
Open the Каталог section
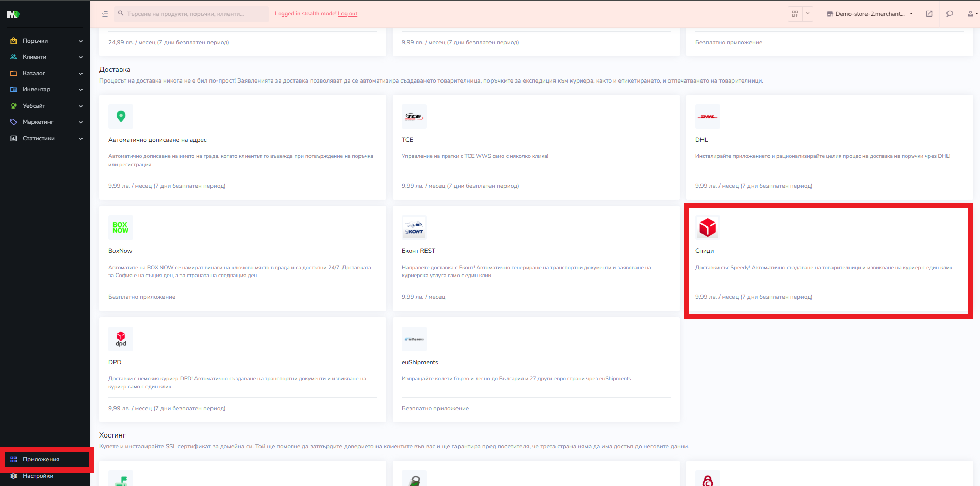(x=34, y=73)
